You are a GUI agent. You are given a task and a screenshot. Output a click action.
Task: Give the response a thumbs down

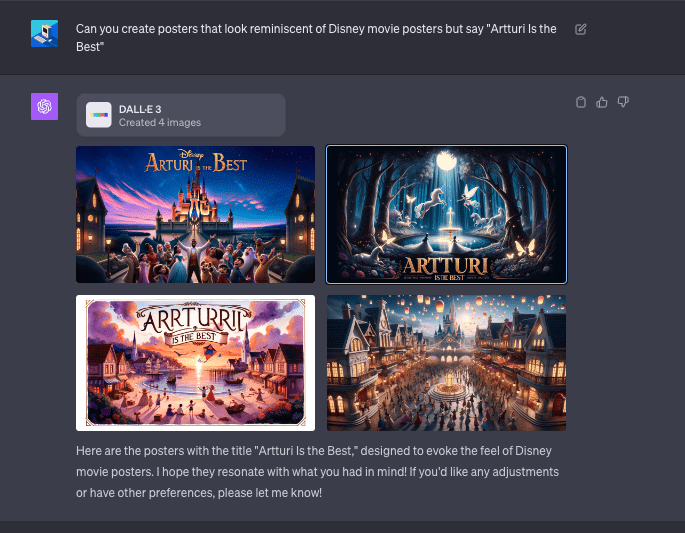[x=623, y=102]
